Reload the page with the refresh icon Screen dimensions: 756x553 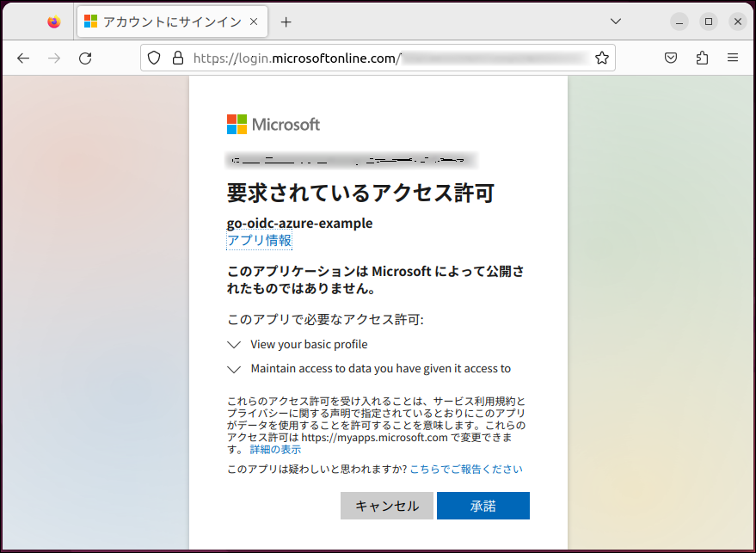pyautogui.click(x=85, y=58)
